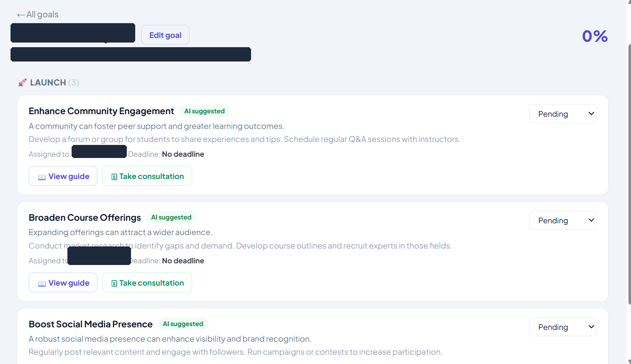Select the LAUNCH section heading
The image size is (631, 364).
point(48,83)
